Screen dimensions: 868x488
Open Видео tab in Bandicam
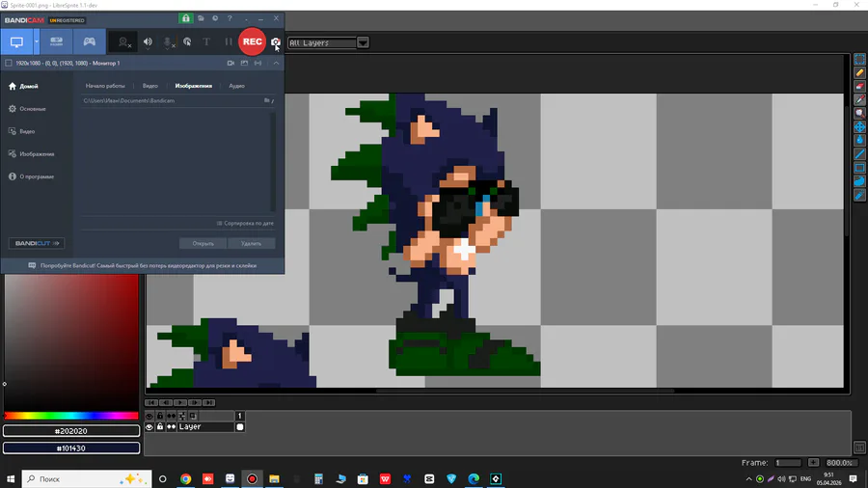tap(150, 86)
